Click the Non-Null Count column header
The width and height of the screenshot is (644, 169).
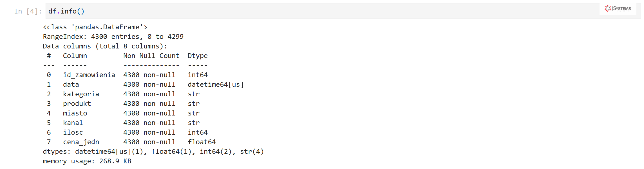point(151,56)
